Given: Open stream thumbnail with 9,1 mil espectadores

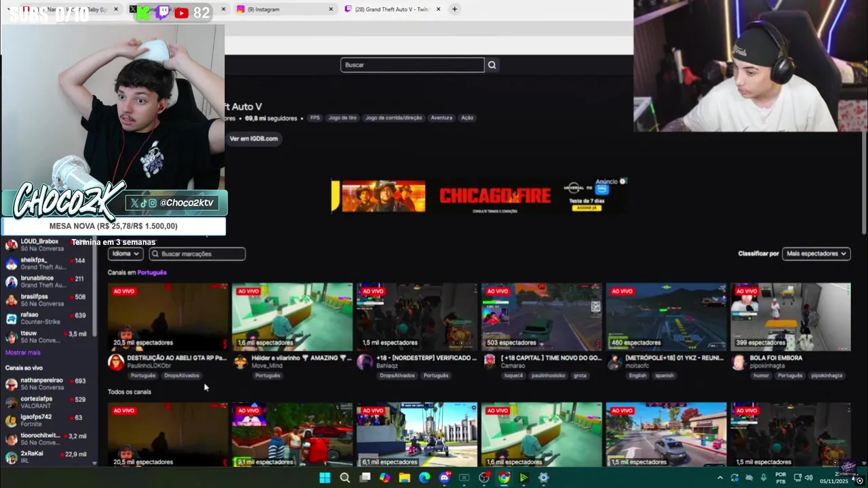Looking at the screenshot, I should coord(292,434).
